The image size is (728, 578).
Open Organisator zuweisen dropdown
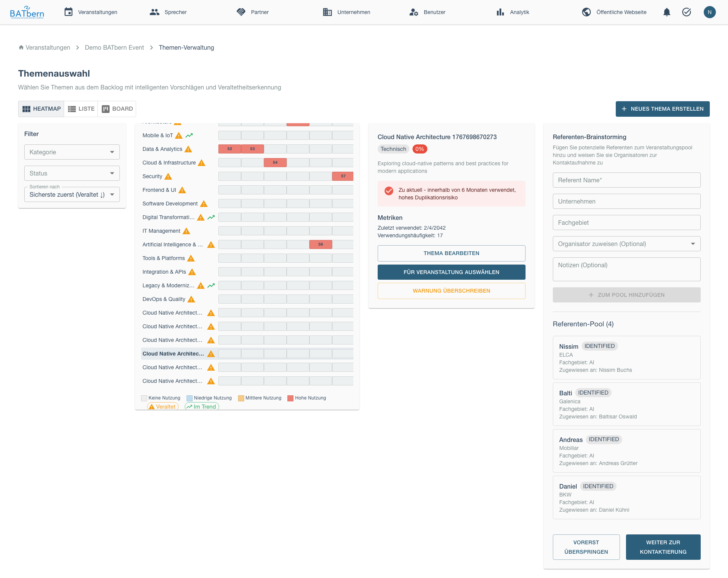pos(626,244)
